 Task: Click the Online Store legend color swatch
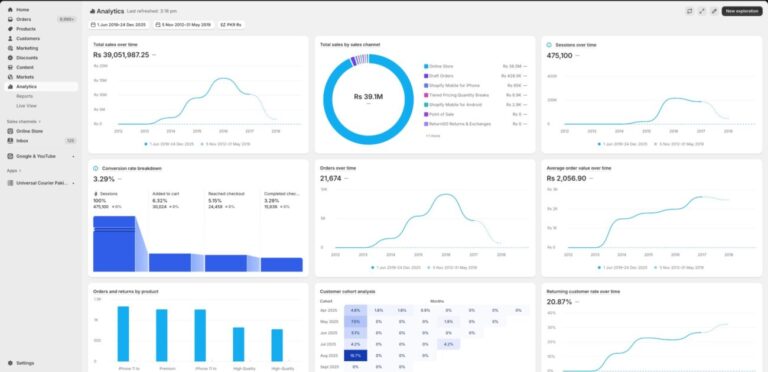(x=426, y=66)
